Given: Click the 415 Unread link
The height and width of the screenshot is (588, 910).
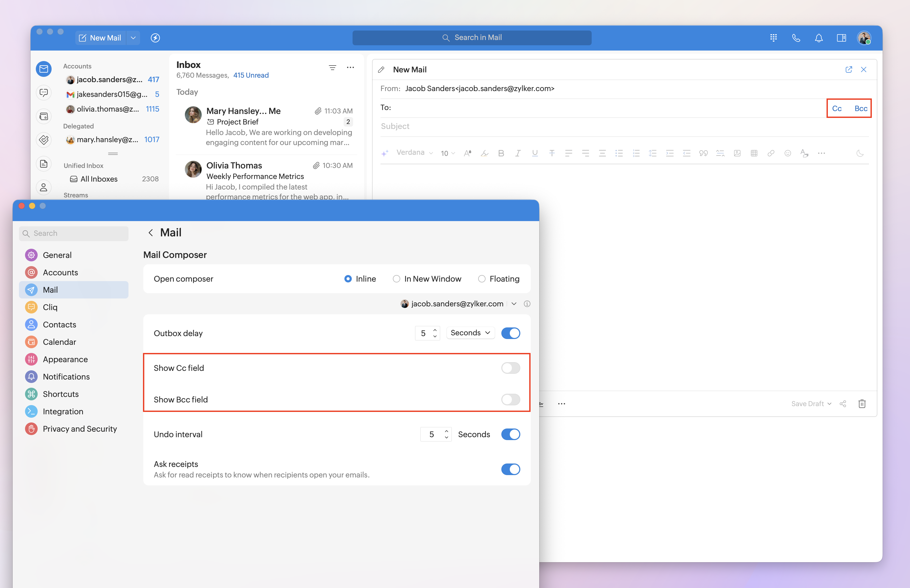Looking at the screenshot, I should [251, 75].
